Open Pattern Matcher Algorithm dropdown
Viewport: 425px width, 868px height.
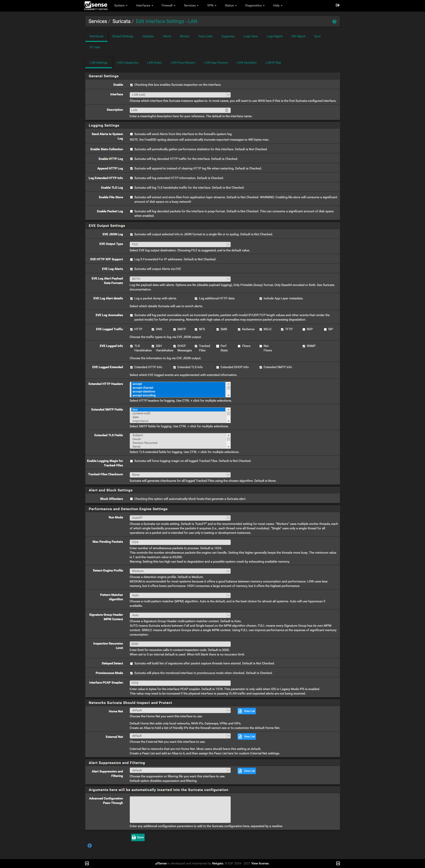coord(180,595)
